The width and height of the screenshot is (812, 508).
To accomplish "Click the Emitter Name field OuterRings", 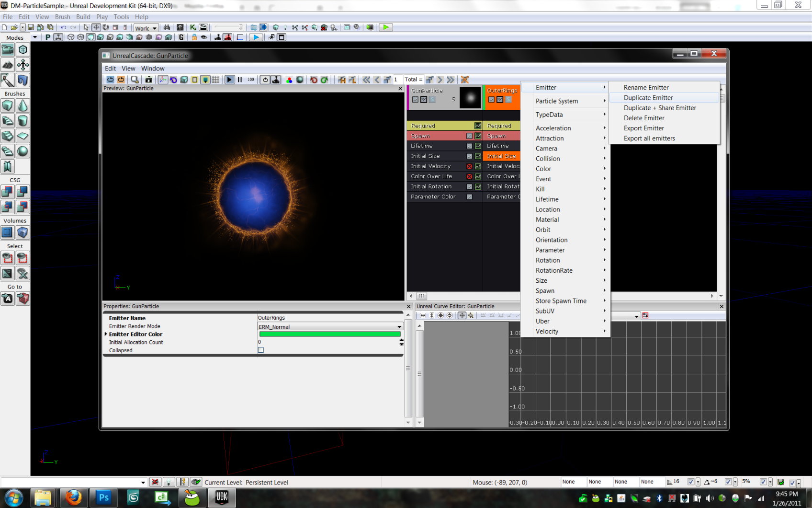I will tap(330, 318).
